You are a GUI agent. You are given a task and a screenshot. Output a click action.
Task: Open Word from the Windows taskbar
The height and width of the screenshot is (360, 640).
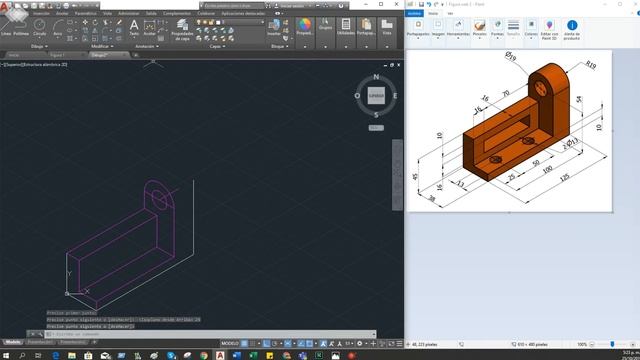[236, 355]
